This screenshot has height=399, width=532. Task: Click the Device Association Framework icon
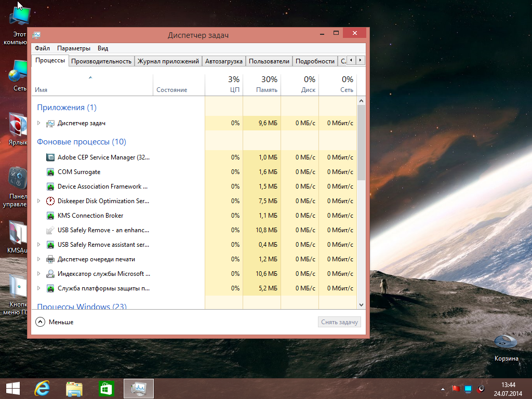click(x=50, y=187)
